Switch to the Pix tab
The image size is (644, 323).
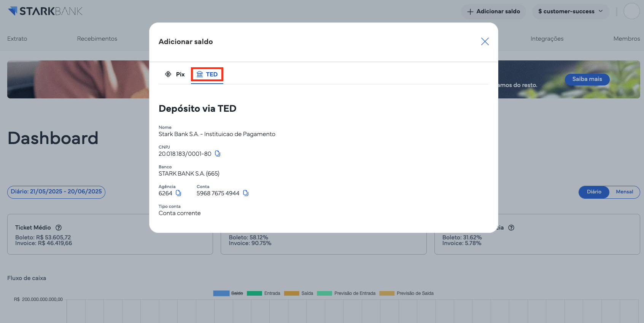(x=175, y=74)
